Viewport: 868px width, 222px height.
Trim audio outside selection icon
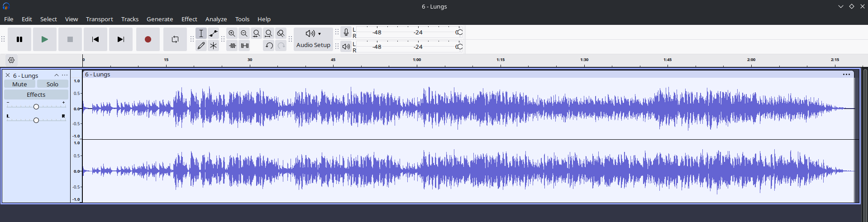tap(232, 46)
